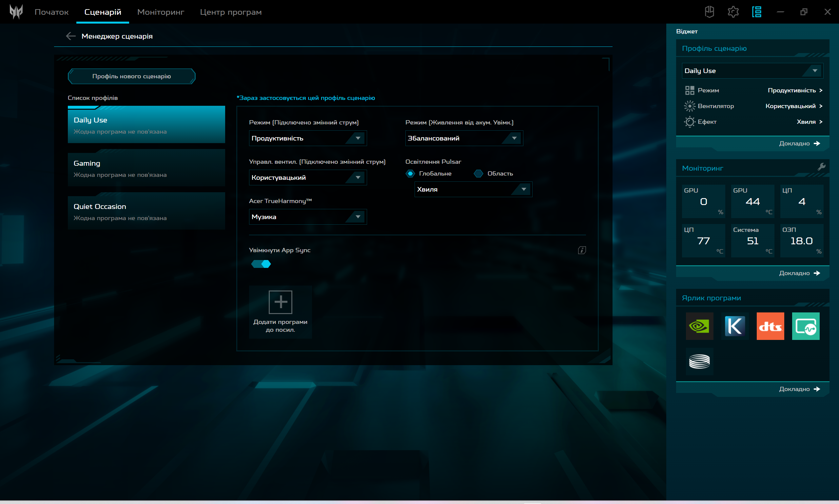This screenshot has height=504, width=839.
Task: Click the App Sync info icon
Action: coord(581,250)
